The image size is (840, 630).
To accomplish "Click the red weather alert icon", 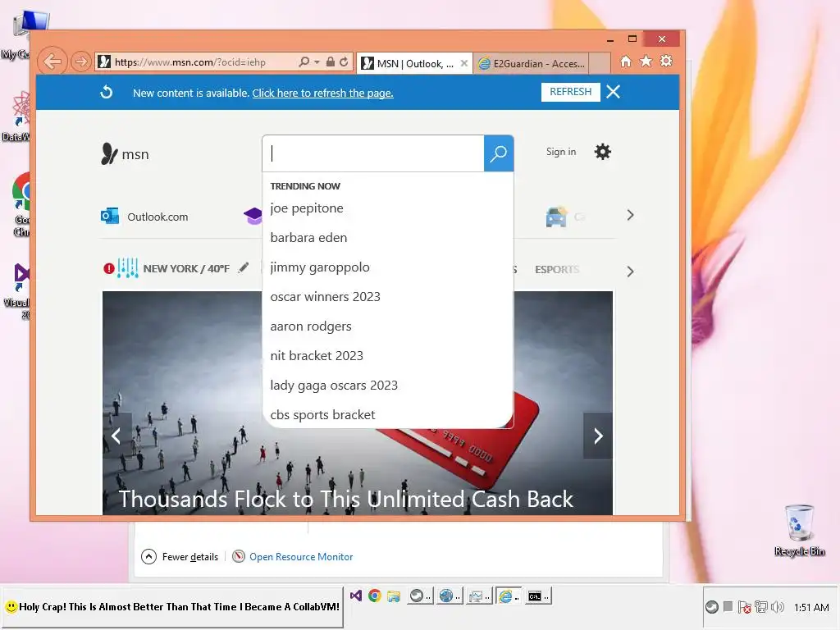I will (109, 268).
